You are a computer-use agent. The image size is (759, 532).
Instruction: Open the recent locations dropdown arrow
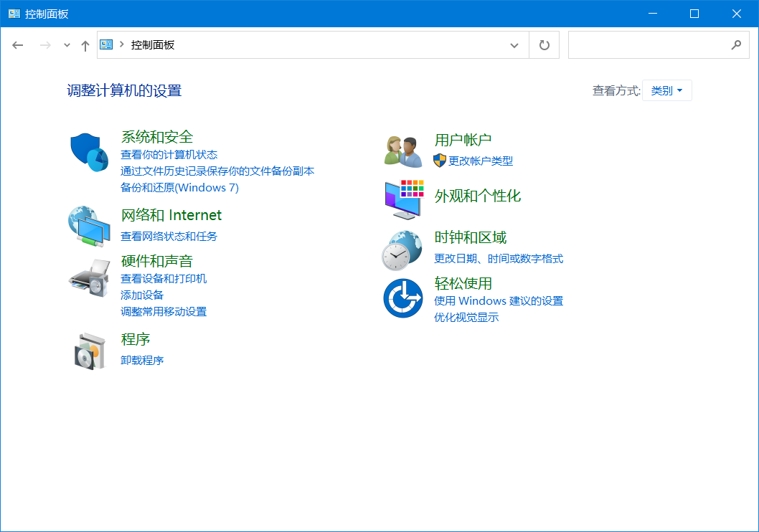coord(67,45)
